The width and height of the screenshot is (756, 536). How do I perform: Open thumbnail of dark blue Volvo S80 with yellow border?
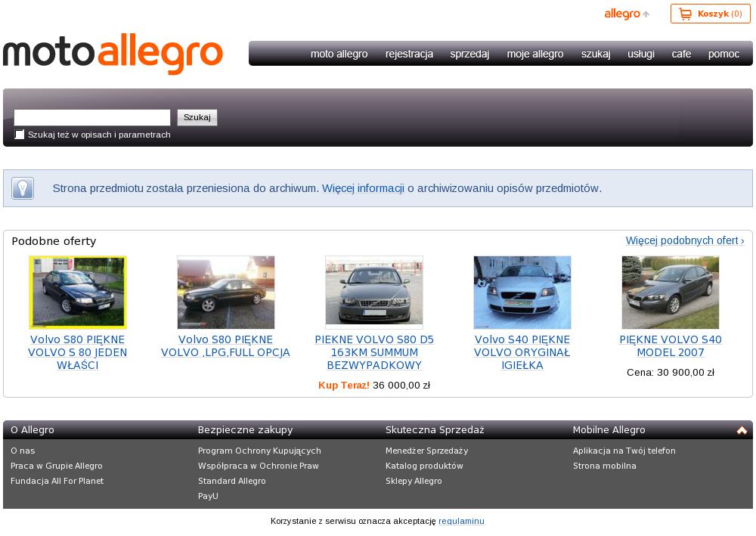tap(78, 293)
